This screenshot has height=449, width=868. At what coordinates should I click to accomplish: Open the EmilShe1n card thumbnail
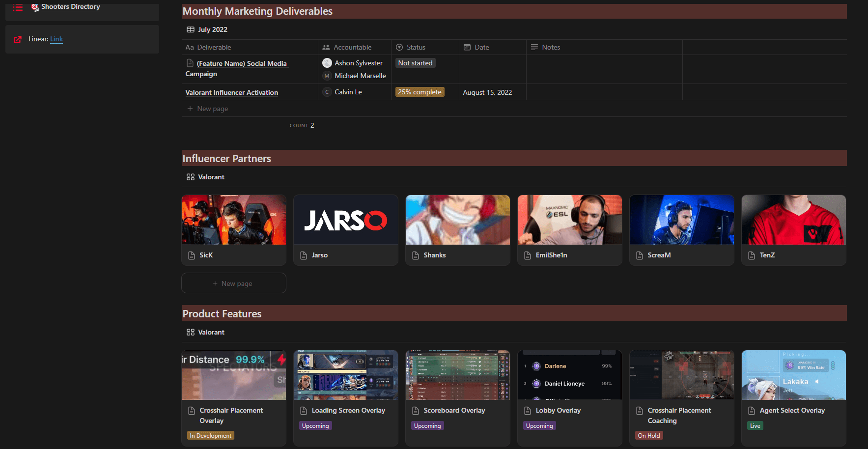[570, 220]
